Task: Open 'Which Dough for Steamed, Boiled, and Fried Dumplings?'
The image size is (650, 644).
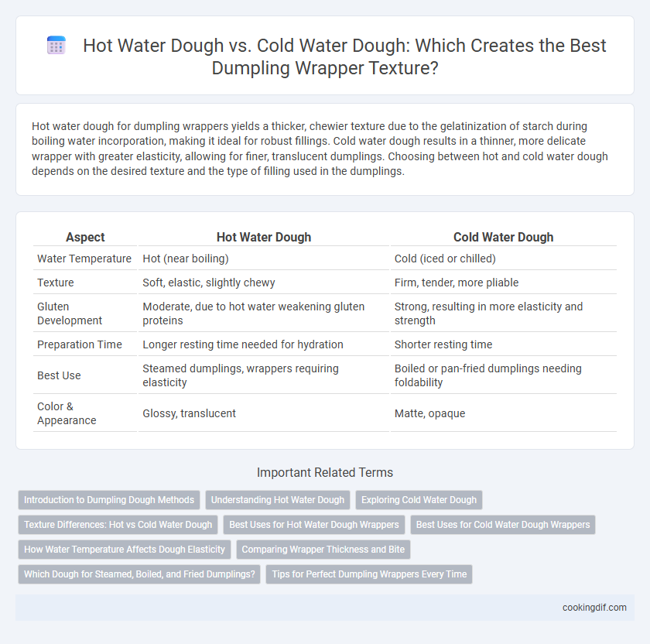Action: pos(139,574)
